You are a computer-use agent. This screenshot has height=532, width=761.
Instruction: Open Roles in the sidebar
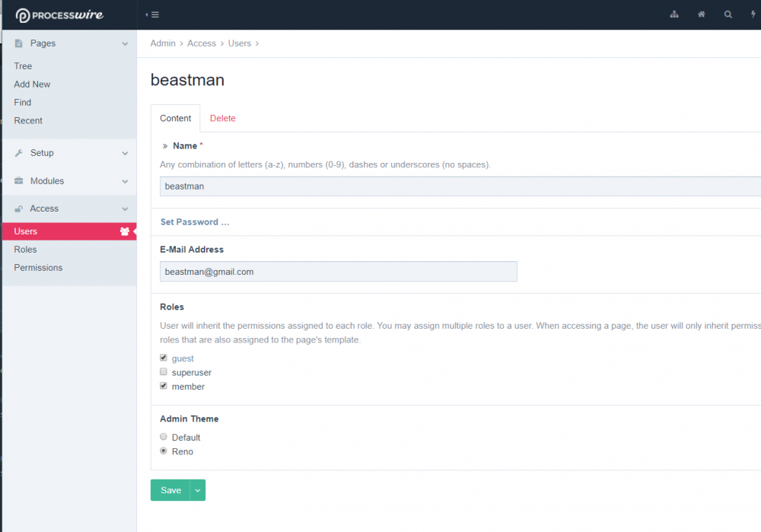(x=25, y=250)
